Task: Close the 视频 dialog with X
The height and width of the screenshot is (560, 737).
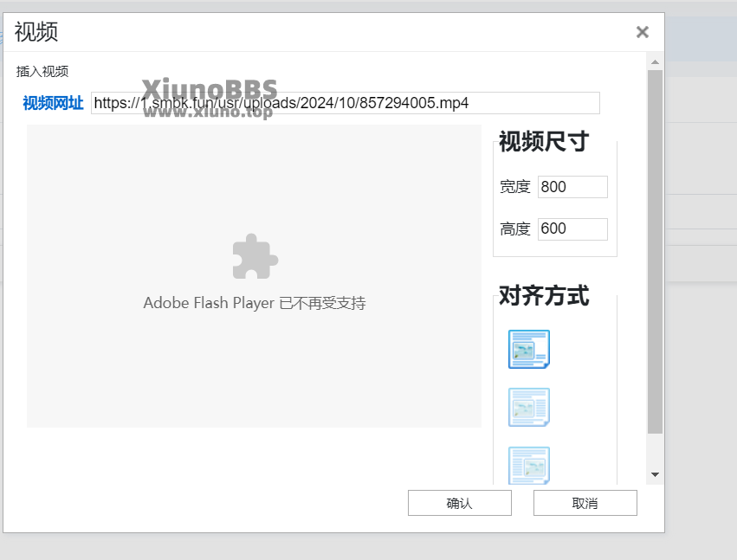Action: pos(642,32)
